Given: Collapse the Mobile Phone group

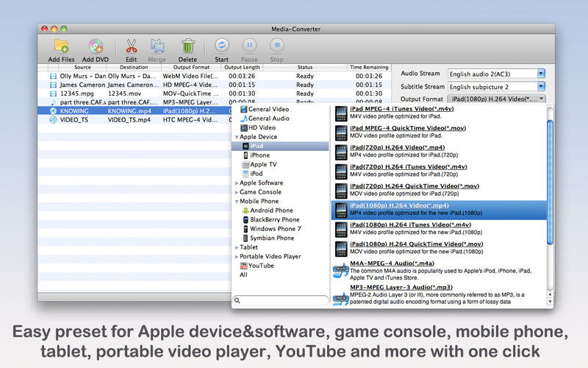Looking at the screenshot, I should 237,202.
